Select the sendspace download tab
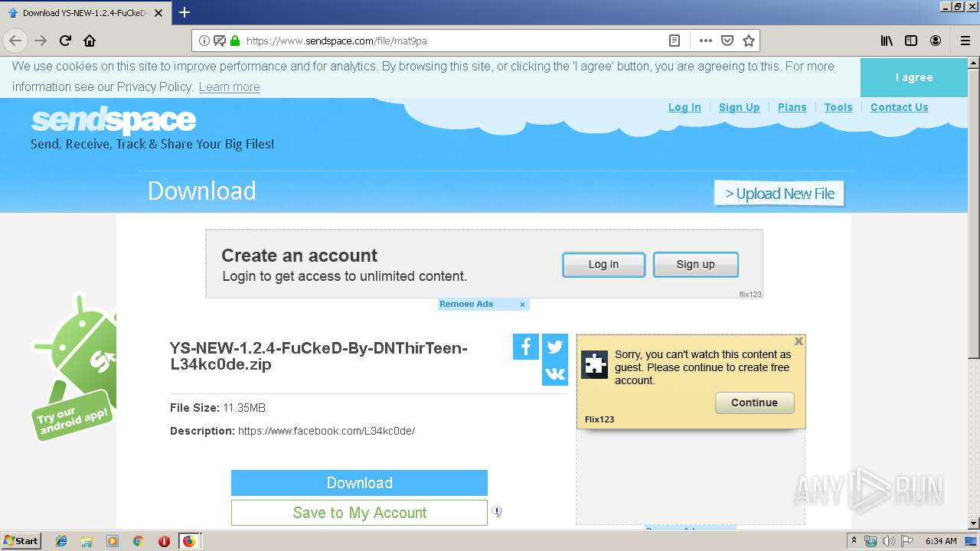The image size is (980, 551). 85,13
